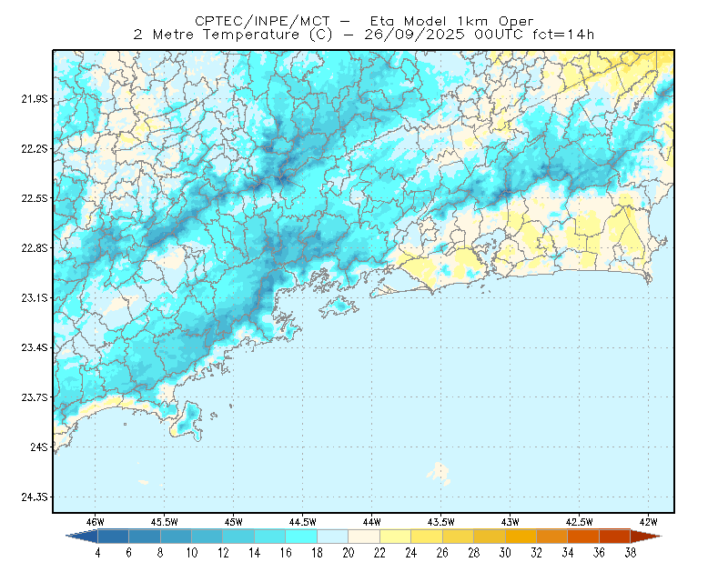The height and width of the screenshot is (562, 728).
Task: Select the cyan swatch between 16 and 18
Action: point(301,536)
